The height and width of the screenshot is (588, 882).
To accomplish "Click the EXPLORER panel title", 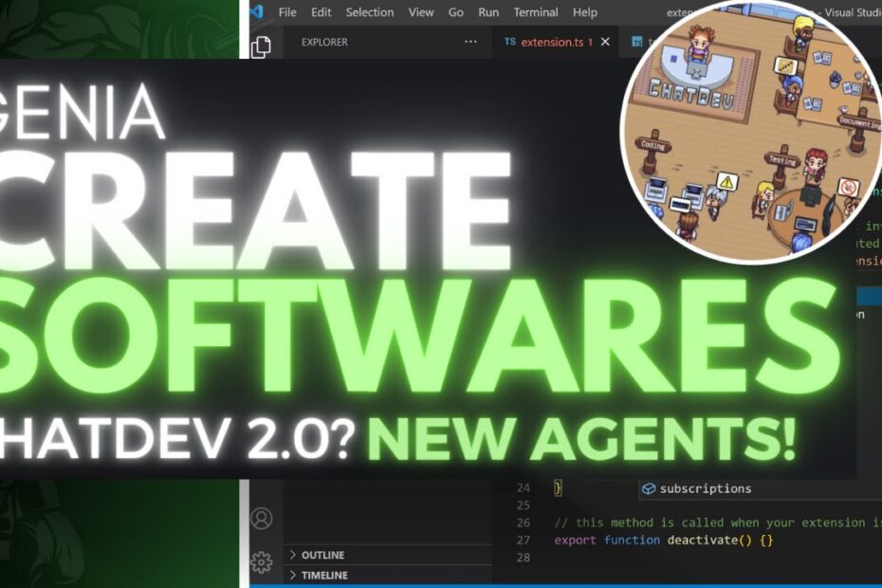I will 324,42.
